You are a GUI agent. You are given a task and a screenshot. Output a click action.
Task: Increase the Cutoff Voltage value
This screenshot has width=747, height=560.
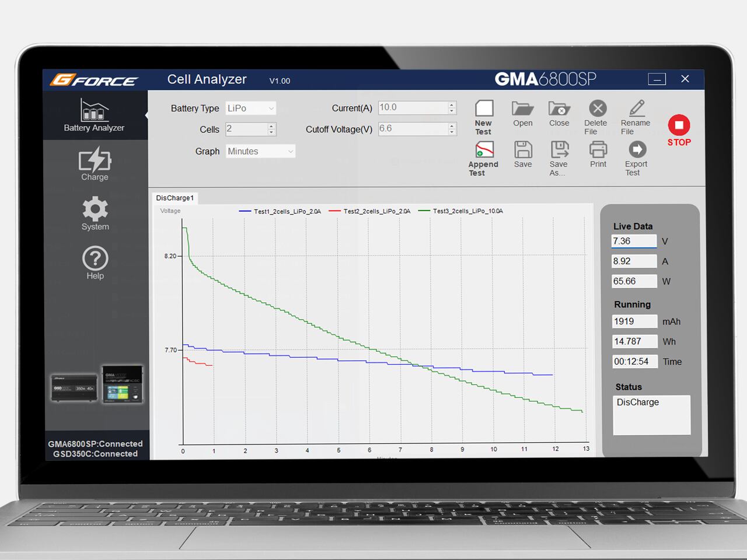(x=452, y=125)
